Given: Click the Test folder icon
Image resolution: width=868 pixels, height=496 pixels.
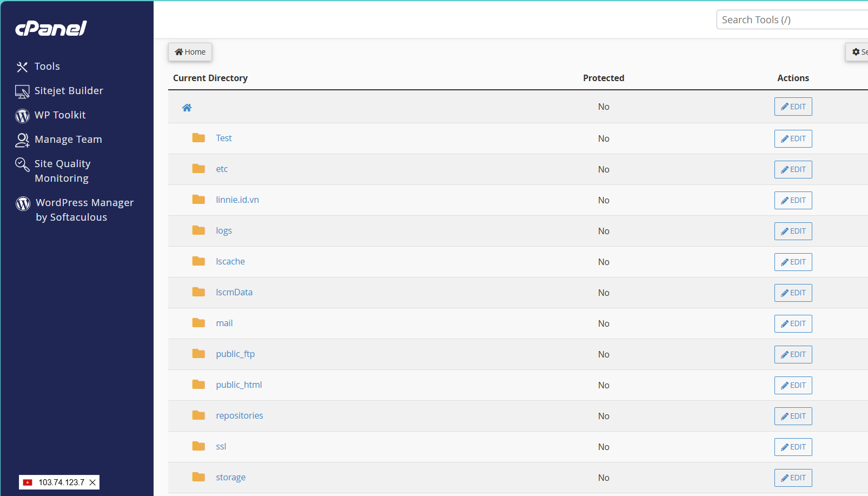Looking at the screenshot, I should (198, 138).
